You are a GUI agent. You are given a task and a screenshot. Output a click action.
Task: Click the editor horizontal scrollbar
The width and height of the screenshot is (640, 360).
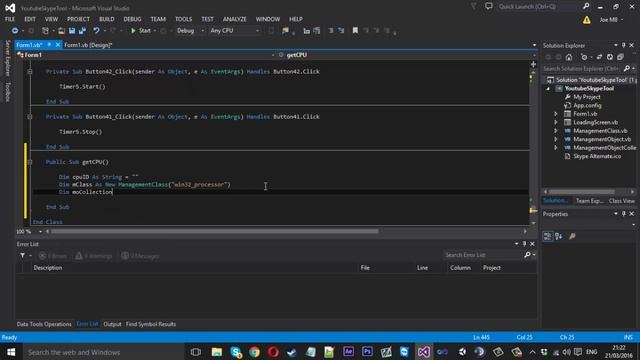[x=215, y=231]
